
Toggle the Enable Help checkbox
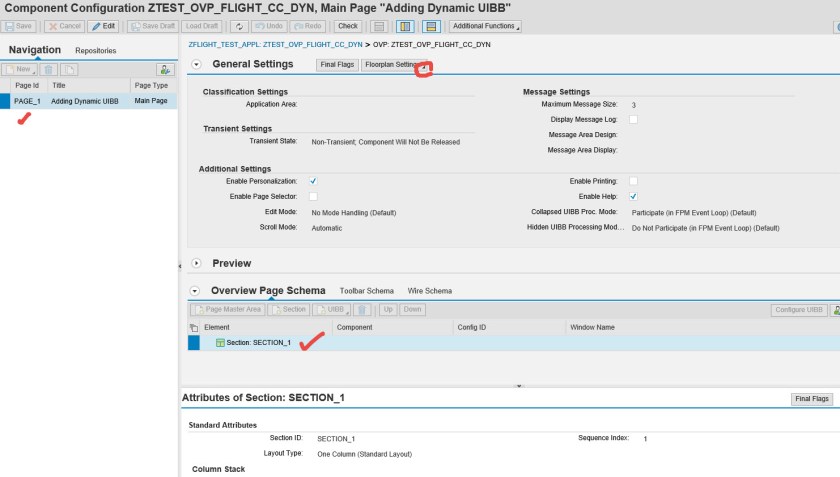click(633, 197)
